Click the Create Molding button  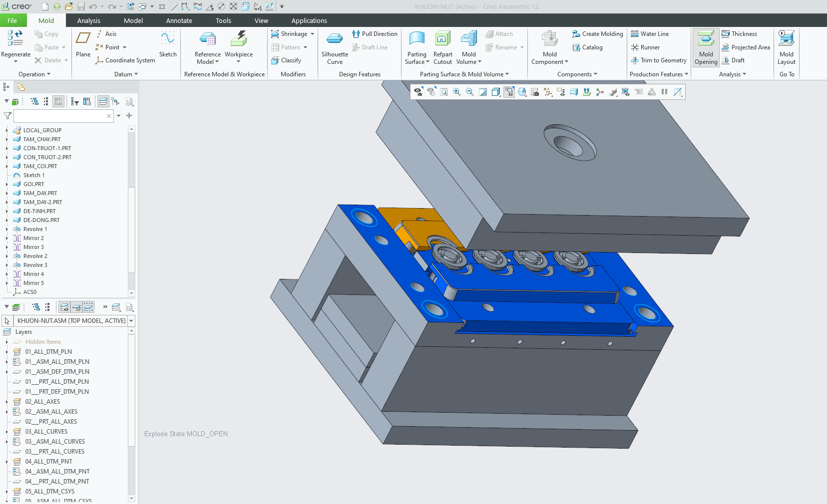tap(597, 34)
